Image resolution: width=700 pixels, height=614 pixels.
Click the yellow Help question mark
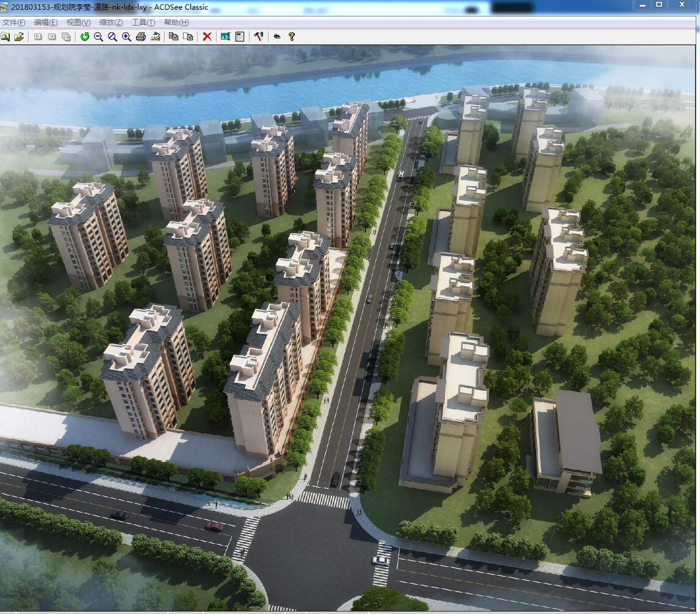[x=291, y=36]
